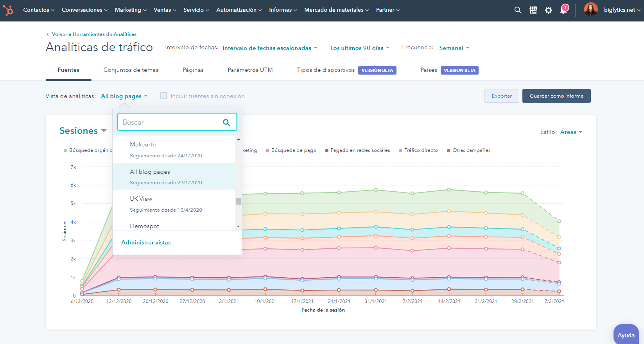Open notifications bell icon
This screenshot has width=644, height=344.
pos(564,9)
